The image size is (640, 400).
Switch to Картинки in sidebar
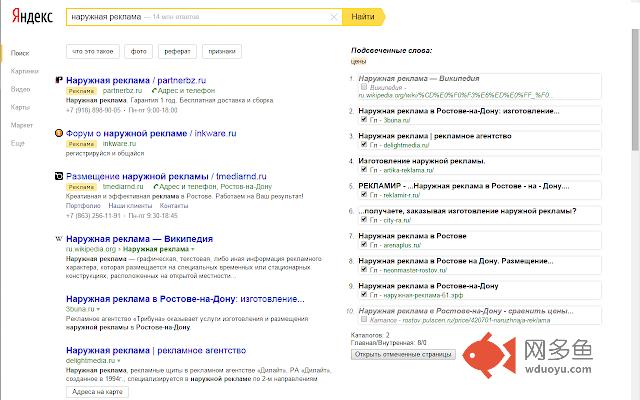tap(24, 71)
